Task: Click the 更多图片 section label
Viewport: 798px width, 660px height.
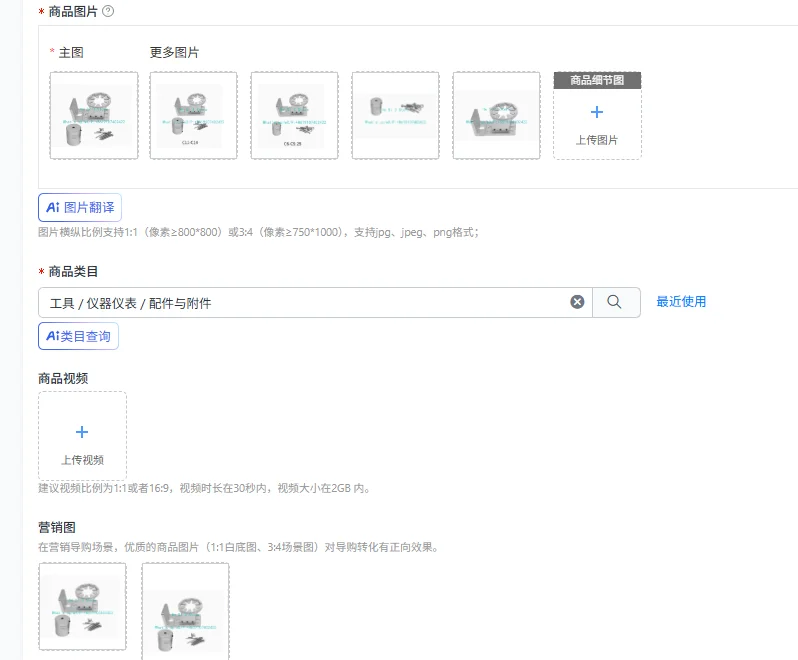Action: click(174, 52)
